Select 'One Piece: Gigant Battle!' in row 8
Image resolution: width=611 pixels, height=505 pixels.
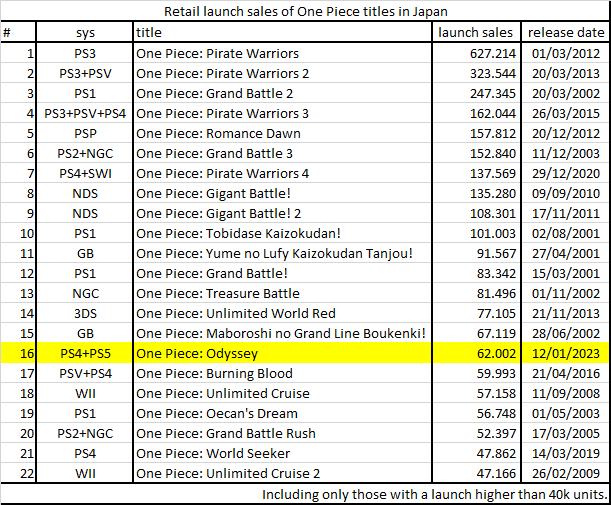click(213, 194)
